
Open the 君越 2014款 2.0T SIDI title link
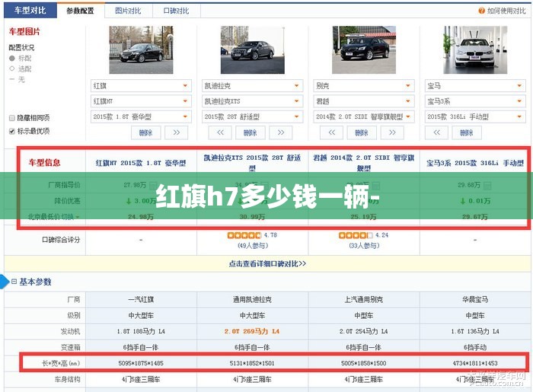[364, 163]
